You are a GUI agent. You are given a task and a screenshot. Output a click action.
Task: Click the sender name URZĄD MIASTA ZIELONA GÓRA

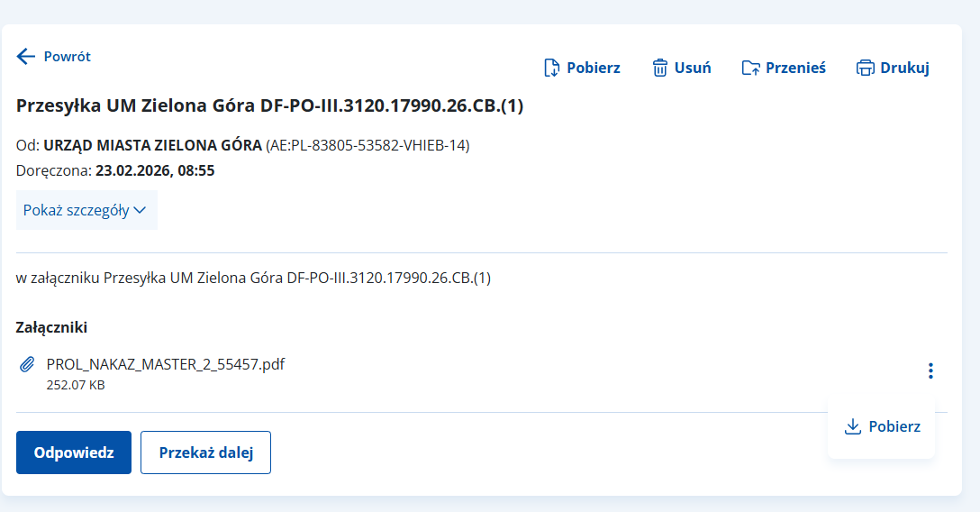(152, 145)
